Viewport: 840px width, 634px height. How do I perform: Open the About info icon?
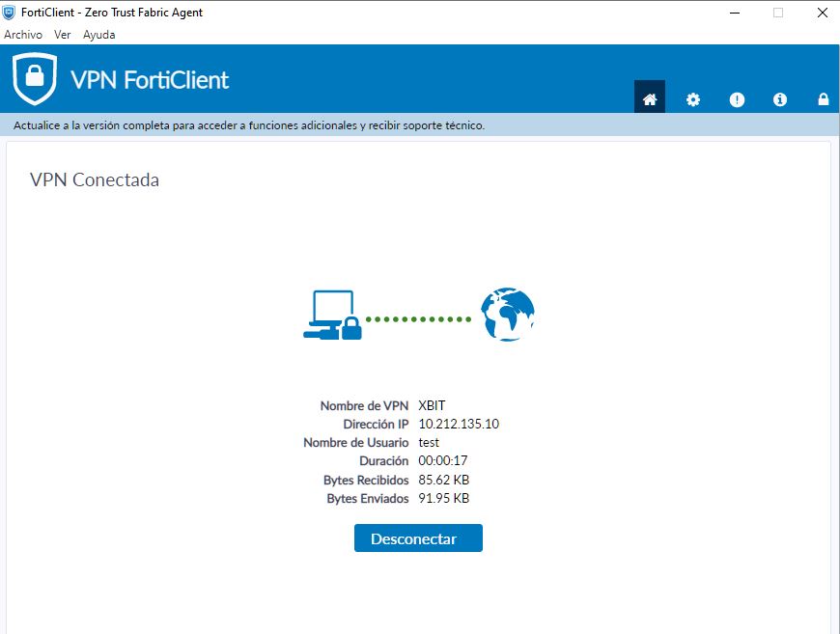(779, 99)
